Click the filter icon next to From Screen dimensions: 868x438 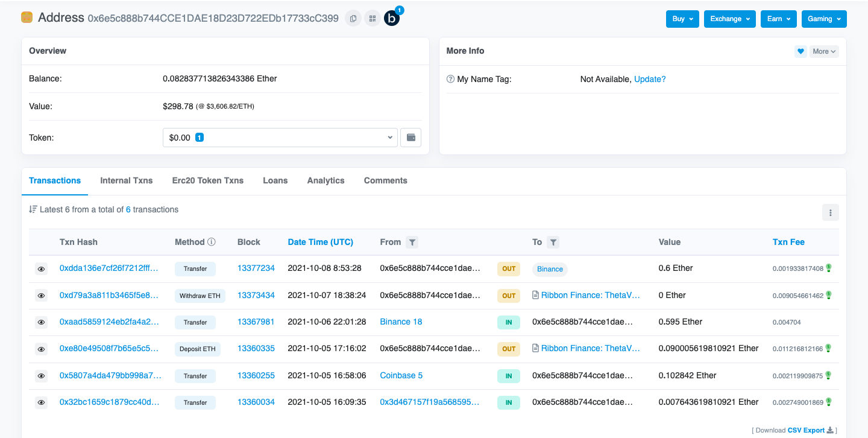click(412, 243)
